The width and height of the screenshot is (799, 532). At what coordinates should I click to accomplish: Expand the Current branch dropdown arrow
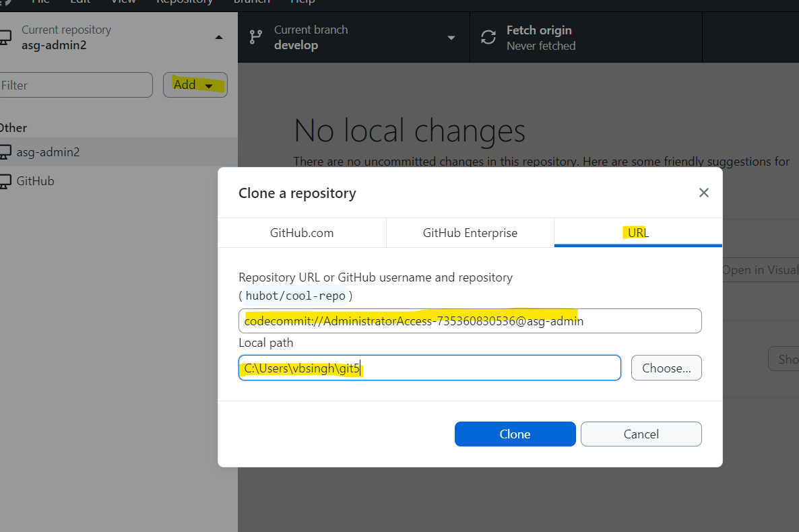451,38
